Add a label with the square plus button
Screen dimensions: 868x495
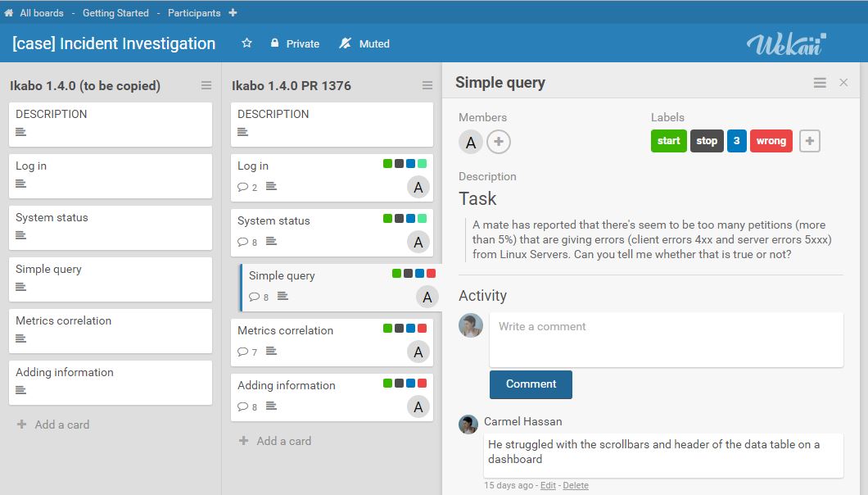[x=809, y=141]
